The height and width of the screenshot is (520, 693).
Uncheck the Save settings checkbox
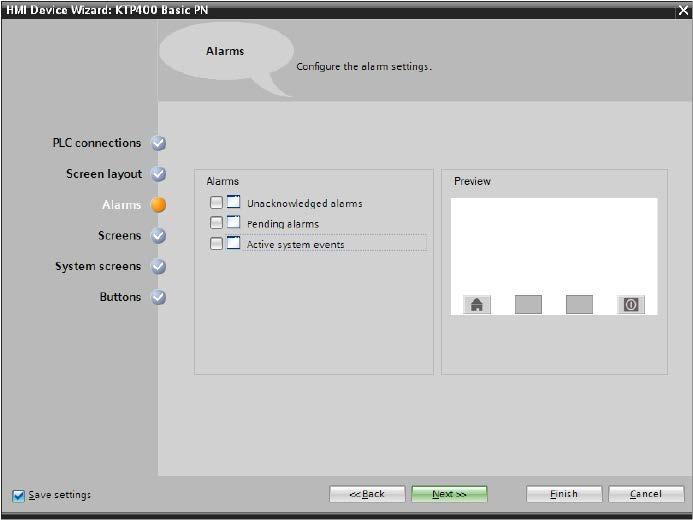pyautogui.click(x=19, y=496)
